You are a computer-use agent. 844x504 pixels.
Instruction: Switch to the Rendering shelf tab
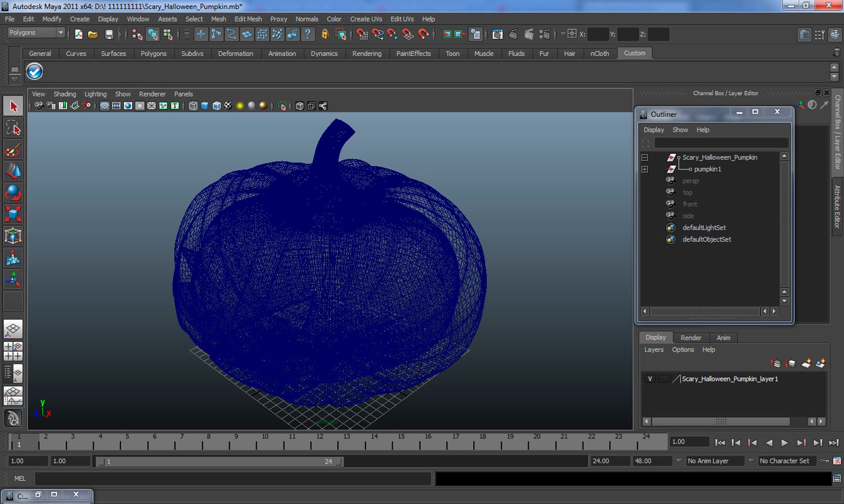(x=367, y=54)
